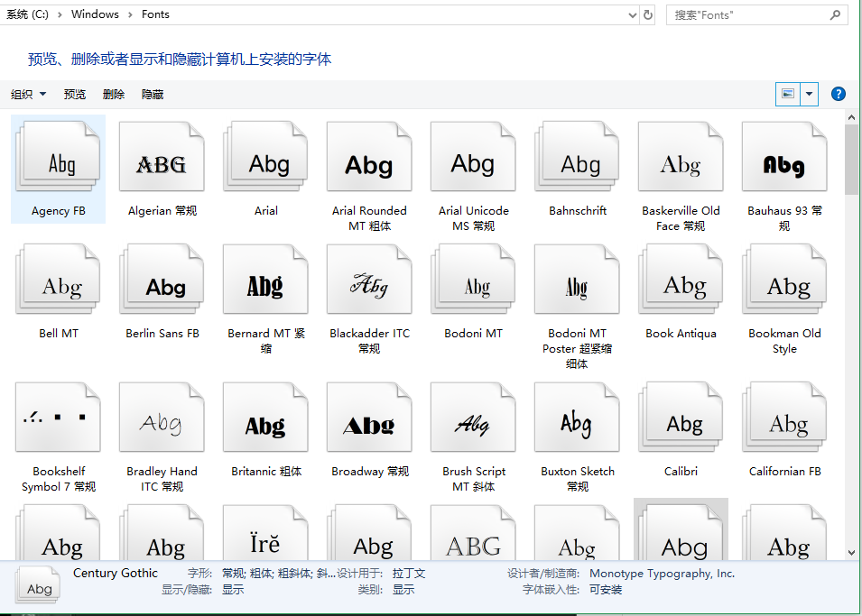The image size is (862, 616).
Task: Select the Broadway 常规 font icon
Action: coord(369,417)
